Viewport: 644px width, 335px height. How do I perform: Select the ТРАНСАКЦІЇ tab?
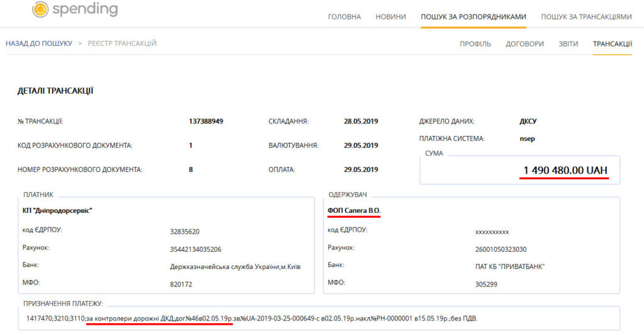tap(612, 44)
